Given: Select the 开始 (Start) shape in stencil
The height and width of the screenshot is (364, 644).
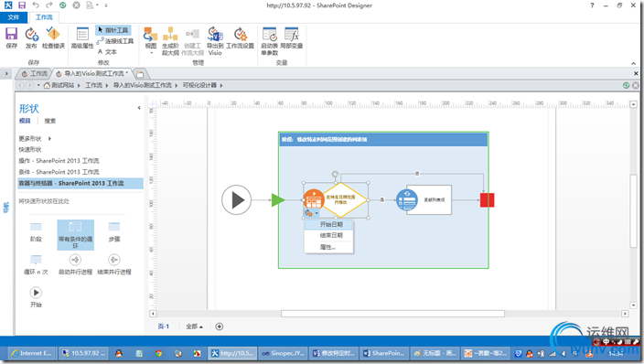Looking at the screenshot, I should pyautogui.click(x=36, y=297).
